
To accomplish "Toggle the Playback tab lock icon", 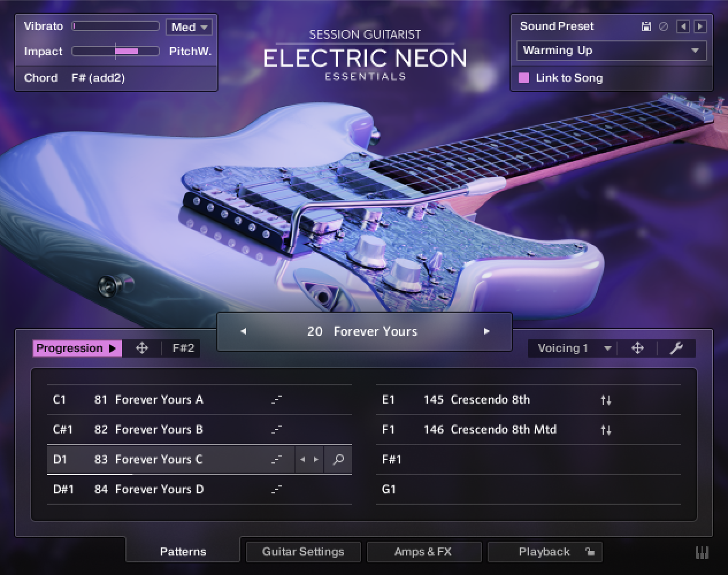I will coord(589,551).
